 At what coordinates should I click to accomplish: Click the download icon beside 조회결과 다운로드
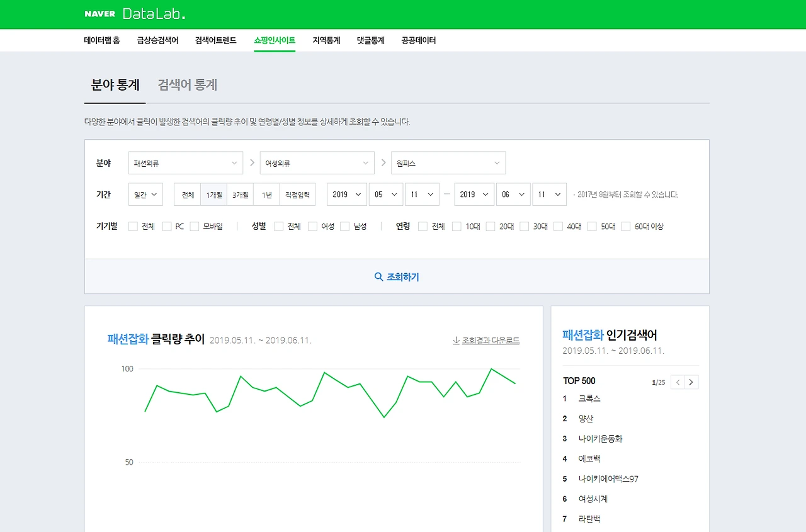[x=456, y=341]
